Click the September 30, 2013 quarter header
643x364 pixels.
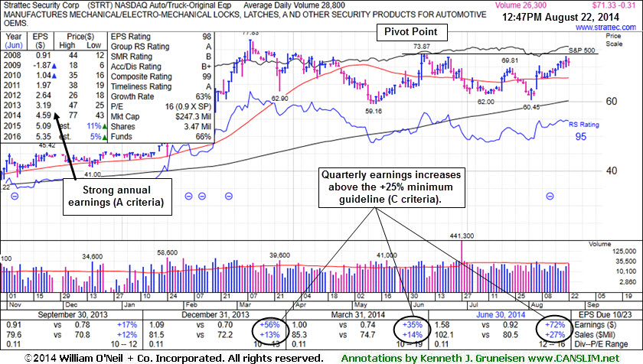[x=73, y=314]
